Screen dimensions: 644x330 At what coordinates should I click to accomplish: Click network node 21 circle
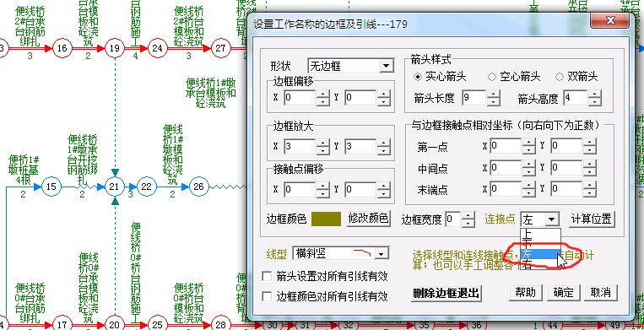coord(114,187)
